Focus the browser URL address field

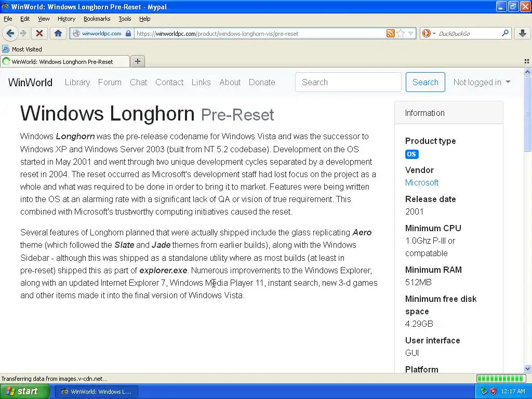tap(260, 33)
